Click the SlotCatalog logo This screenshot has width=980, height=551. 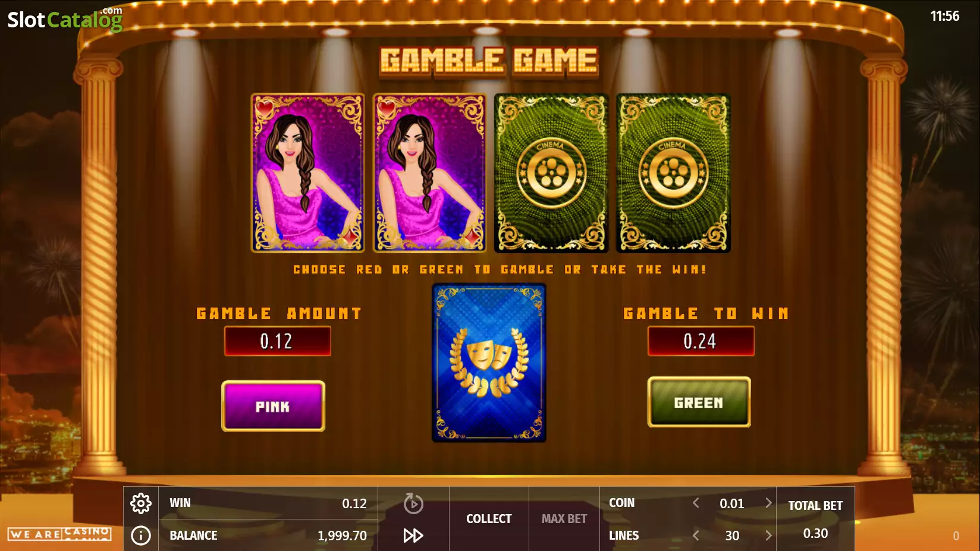pos(65,19)
